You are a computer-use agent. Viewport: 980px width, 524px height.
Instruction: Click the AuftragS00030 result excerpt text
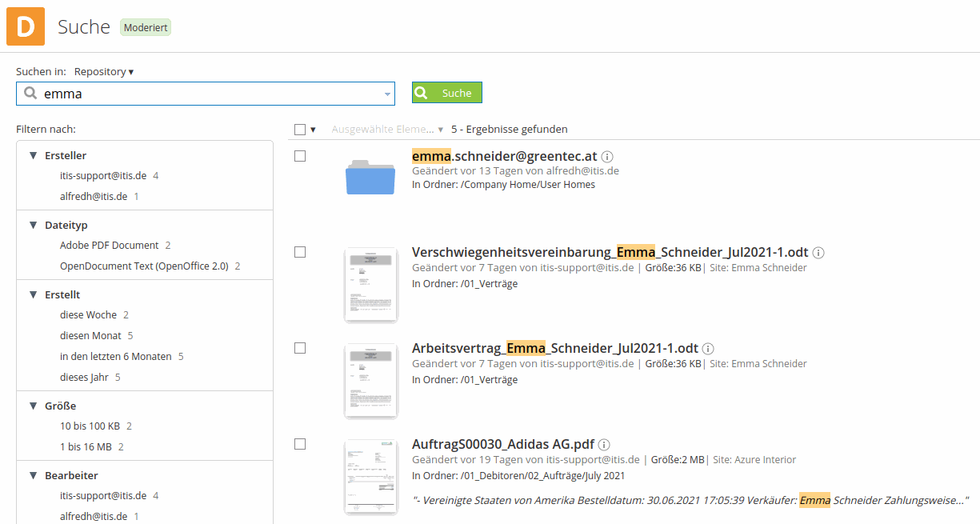[691, 500]
